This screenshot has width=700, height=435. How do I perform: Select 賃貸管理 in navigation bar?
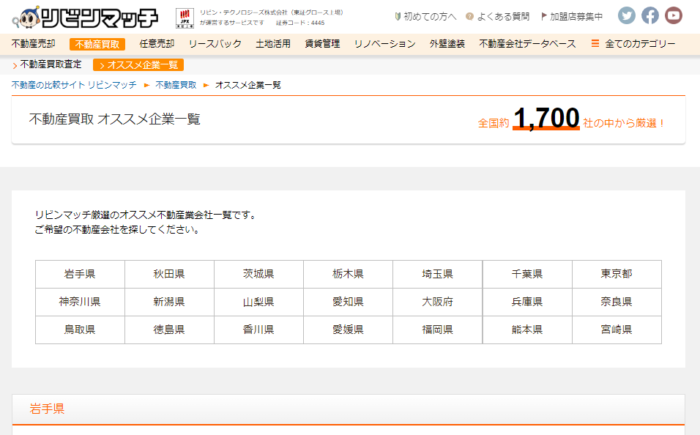pyautogui.click(x=322, y=44)
